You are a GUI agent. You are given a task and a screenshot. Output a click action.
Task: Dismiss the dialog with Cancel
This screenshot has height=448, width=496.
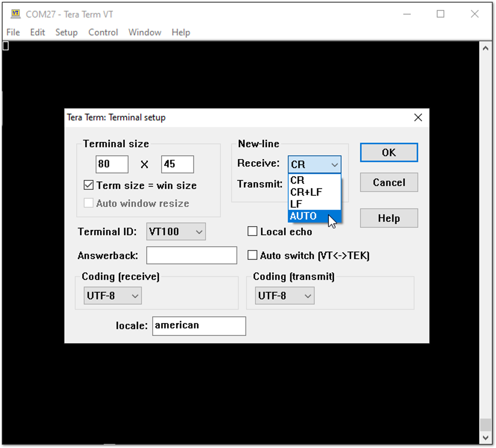click(x=388, y=182)
